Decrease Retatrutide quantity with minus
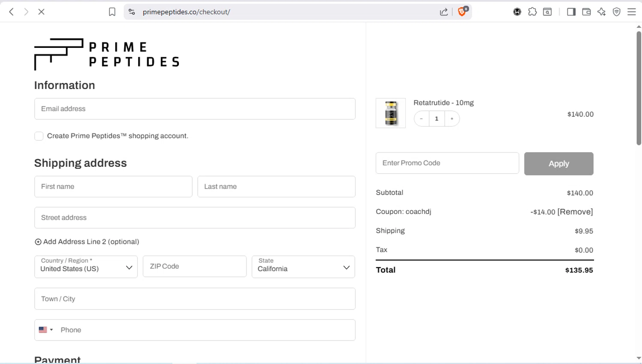Screen dimensions: 642x364 pyautogui.click(x=422, y=118)
